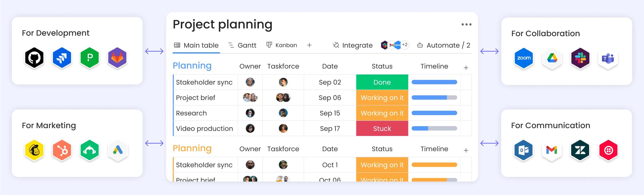Select the Microsoft Teams icon

pos(608,58)
